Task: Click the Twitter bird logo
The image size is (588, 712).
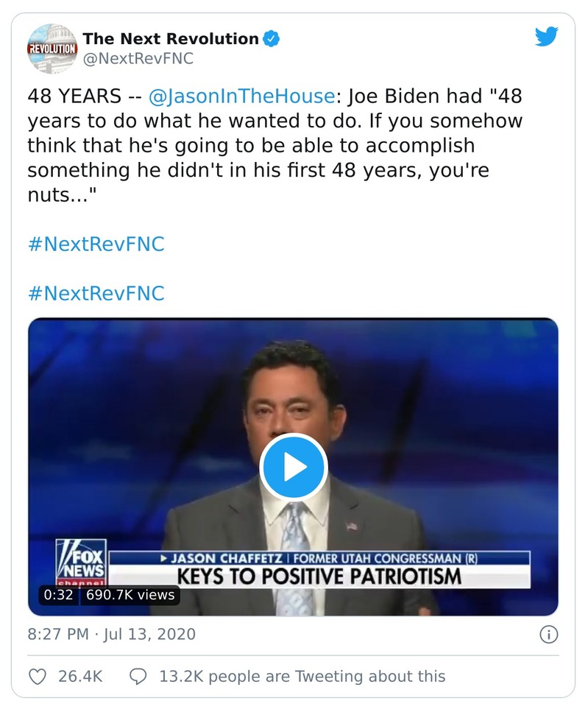Action: (x=546, y=37)
